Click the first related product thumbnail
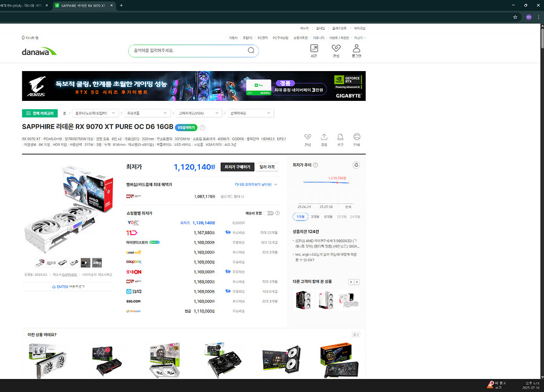This screenshot has width=544, height=392. (x=303, y=300)
